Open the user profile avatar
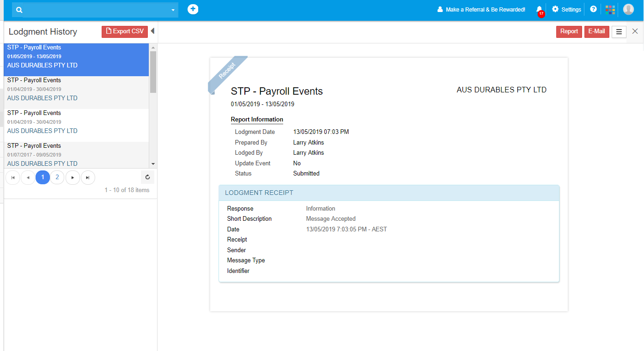 pos(628,10)
